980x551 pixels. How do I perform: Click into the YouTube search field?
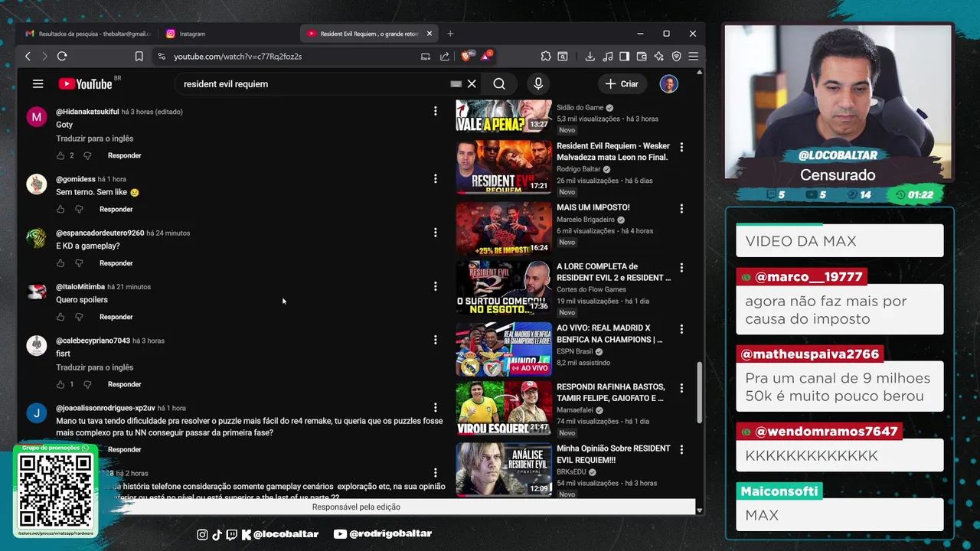tap(314, 83)
